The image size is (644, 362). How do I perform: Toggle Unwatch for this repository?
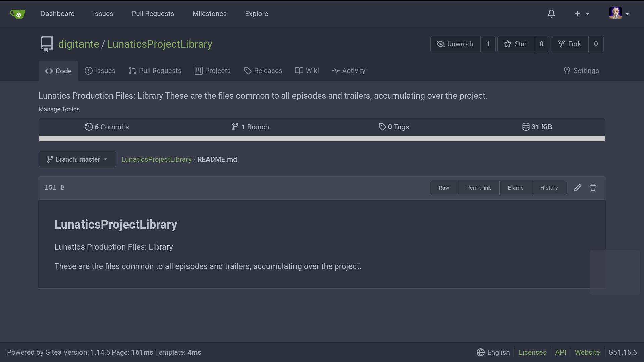(455, 44)
